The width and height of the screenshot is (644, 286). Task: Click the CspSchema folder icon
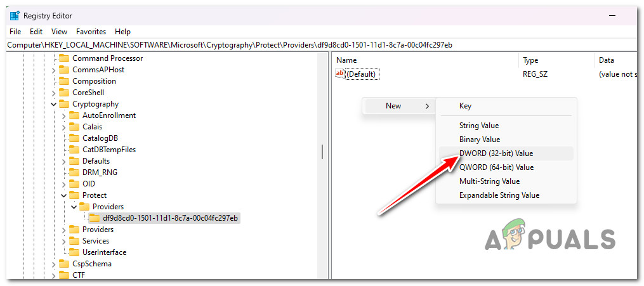point(63,264)
